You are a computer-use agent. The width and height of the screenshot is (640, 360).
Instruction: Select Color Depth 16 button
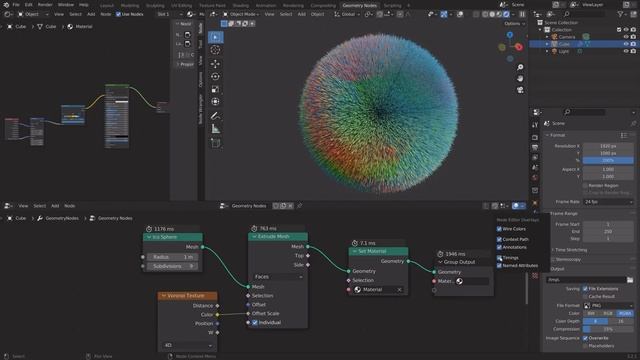pyautogui.click(x=621, y=321)
